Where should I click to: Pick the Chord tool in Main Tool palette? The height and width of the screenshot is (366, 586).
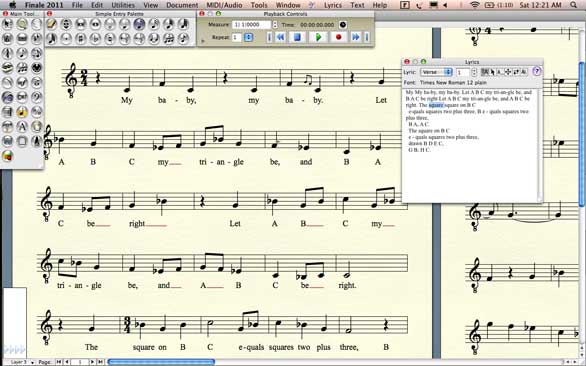point(22,97)
